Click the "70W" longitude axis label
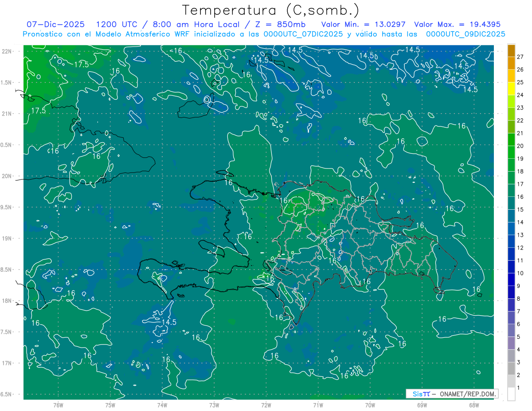The height and width of the screenshot is (411, 532). 370,405
